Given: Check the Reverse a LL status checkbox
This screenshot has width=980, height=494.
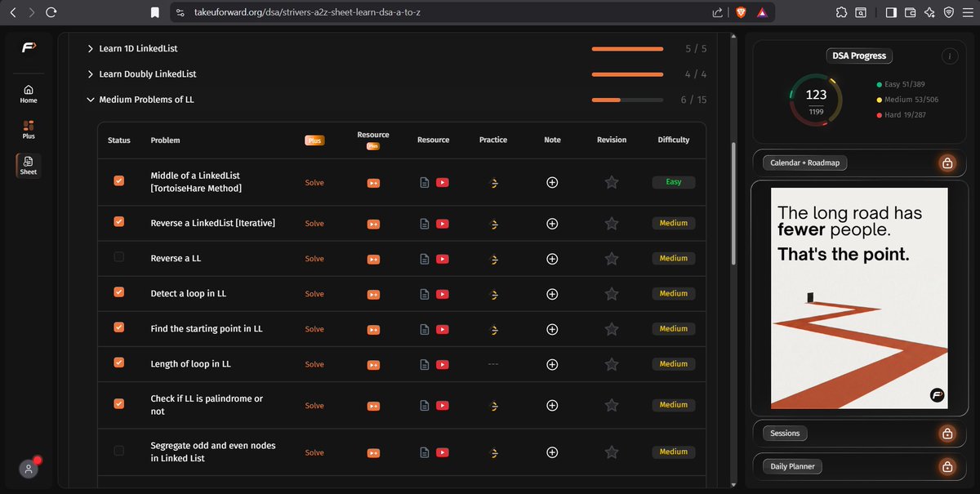Looking at the screenshot, I should 119,256.
